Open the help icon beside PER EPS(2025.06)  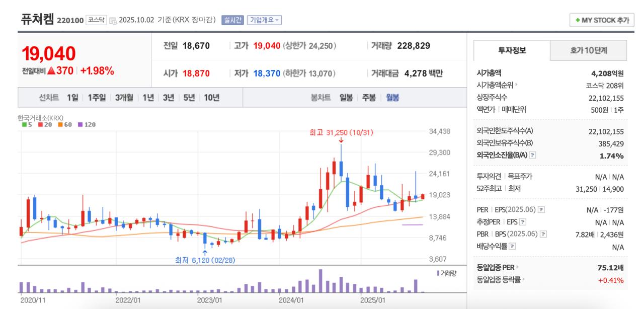tap(542, 210)
